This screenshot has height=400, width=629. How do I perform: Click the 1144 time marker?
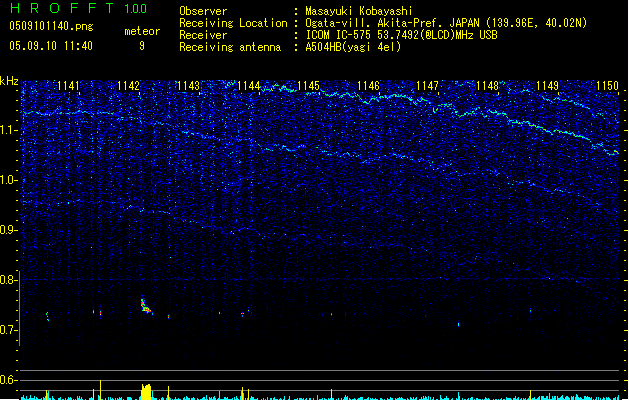[248, 86]
